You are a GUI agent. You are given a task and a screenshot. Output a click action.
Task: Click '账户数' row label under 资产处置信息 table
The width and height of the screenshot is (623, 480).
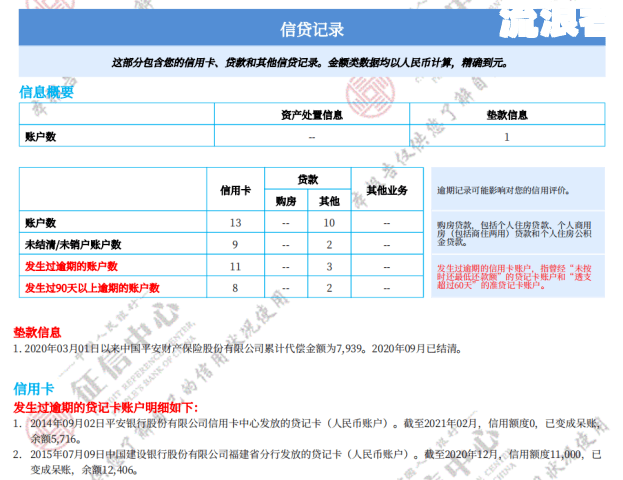(41, 137)
